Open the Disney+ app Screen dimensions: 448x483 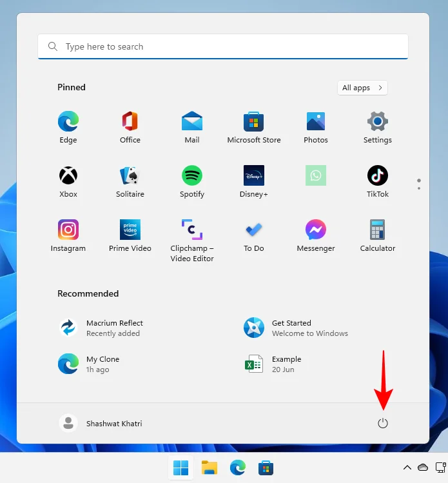254,181
